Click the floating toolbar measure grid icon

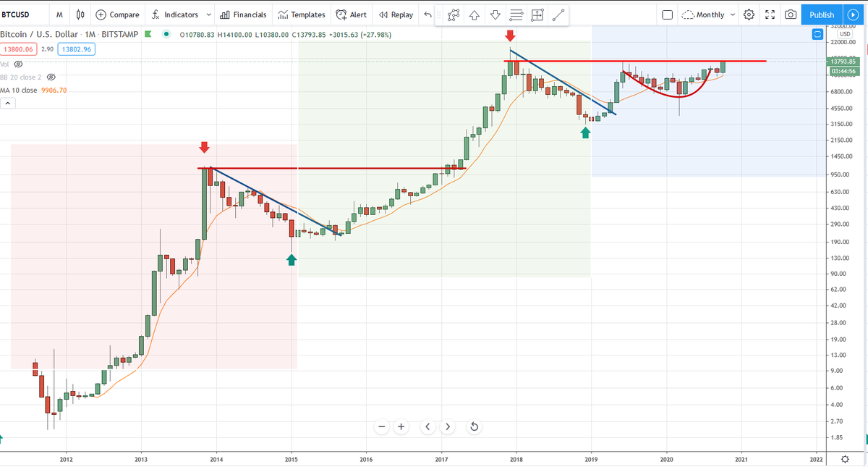(537, 14)
